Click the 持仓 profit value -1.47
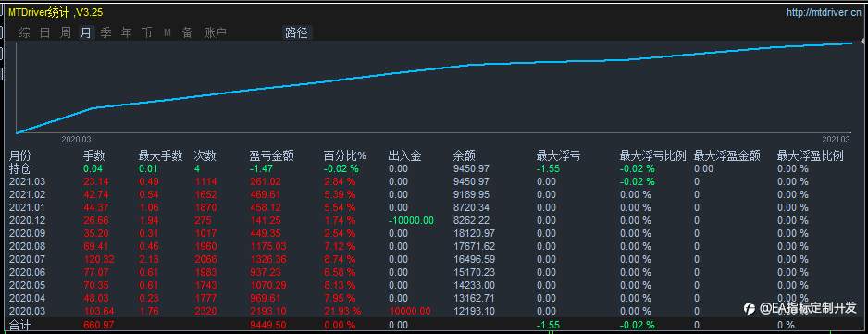 [261, 168]
